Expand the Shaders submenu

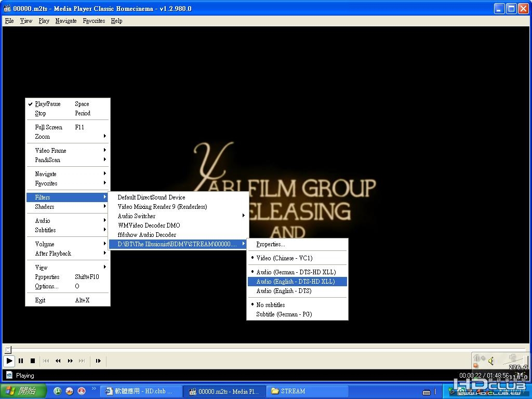coord(68,207)
